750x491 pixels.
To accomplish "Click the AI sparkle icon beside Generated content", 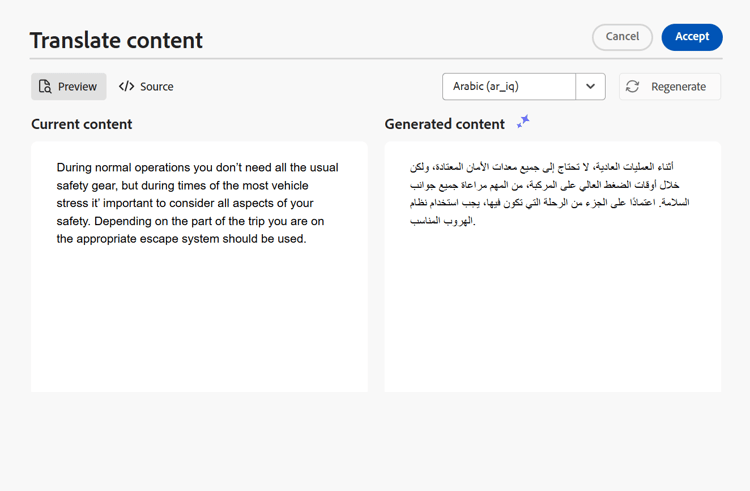I will (523, 121).
